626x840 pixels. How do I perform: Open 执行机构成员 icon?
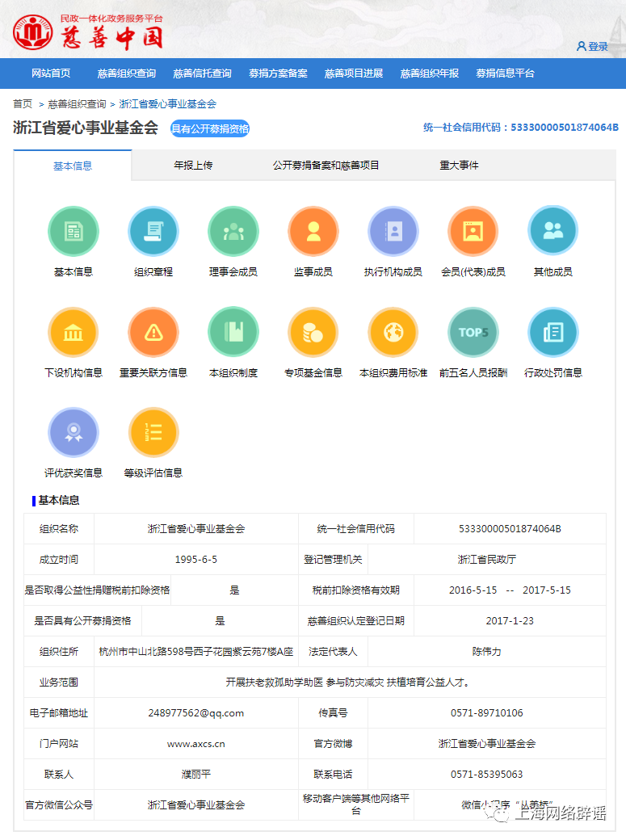click(x=393, y=232)
